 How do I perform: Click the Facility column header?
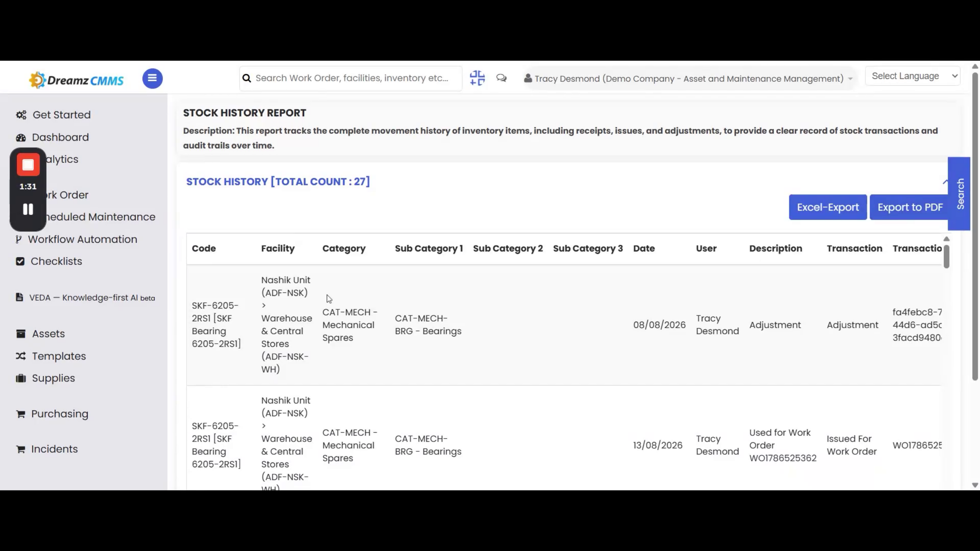tap(278, 249)
